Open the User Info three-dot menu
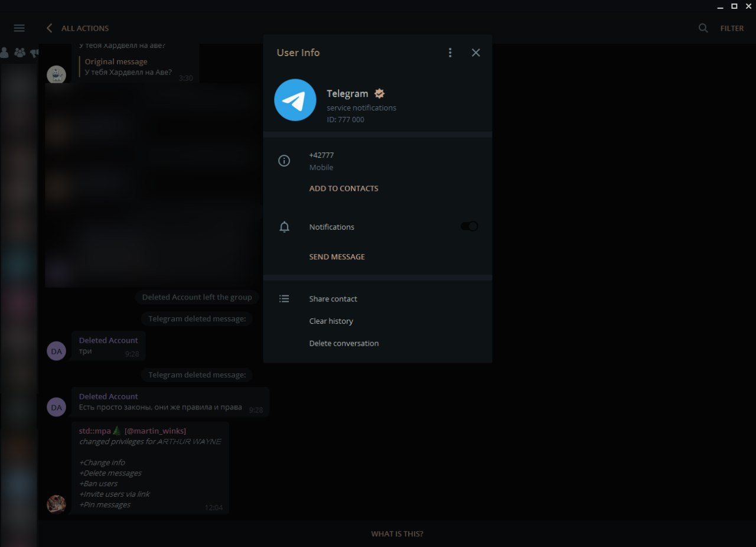This screenshot has width=756, height=547. coord(450,53)
